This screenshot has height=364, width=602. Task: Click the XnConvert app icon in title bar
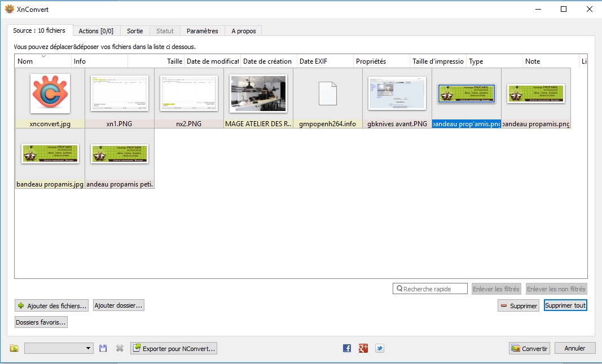point(9,9)
